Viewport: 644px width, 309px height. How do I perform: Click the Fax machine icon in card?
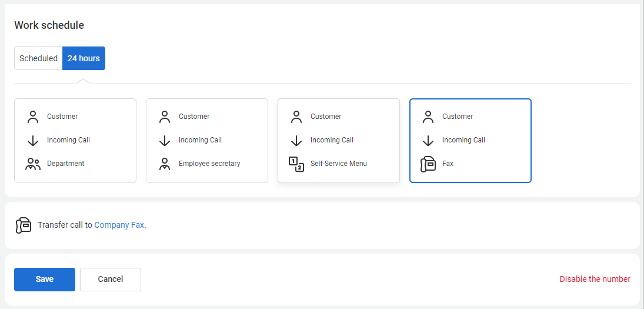click(428, 164)
